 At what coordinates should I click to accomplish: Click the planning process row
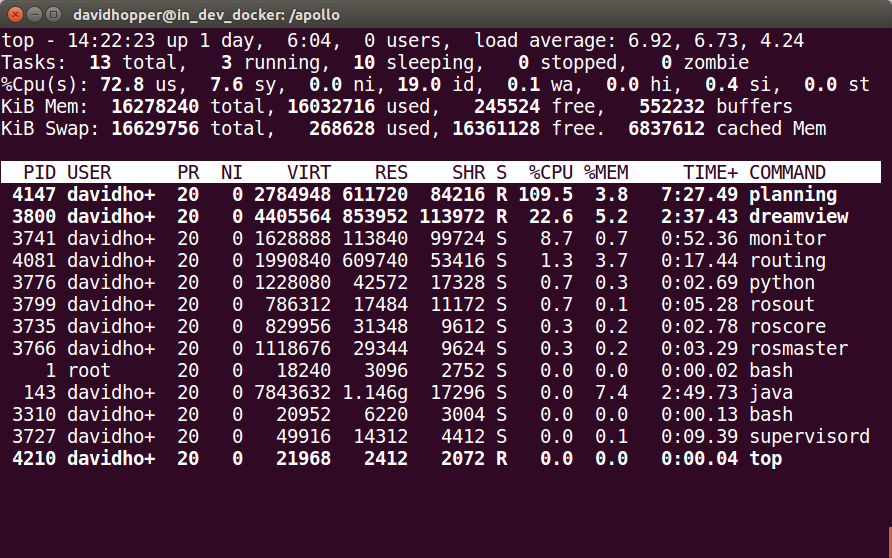point(441,195)
